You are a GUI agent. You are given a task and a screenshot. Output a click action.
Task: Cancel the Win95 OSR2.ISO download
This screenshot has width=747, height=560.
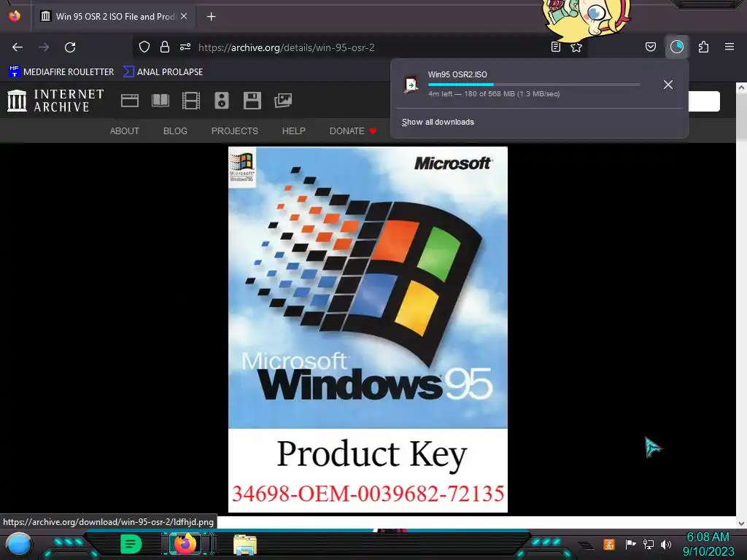tap(668, 85)
